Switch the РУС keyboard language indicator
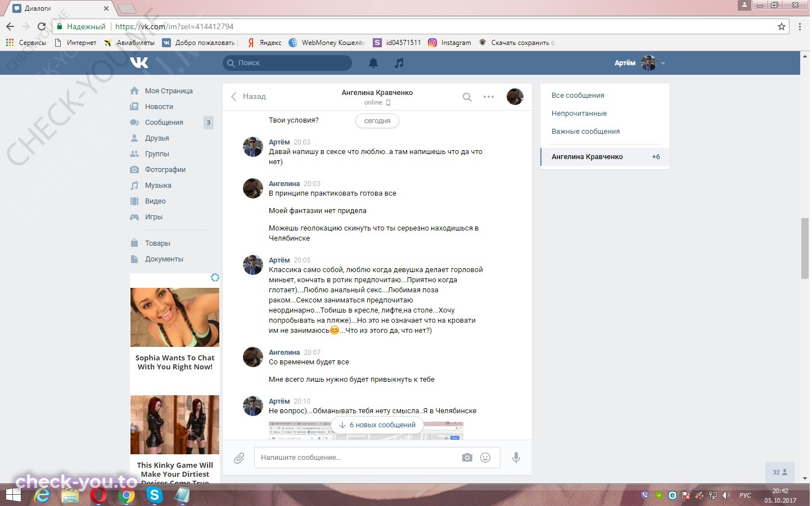The height and width of the screenshot is (506, 812). 745,495
